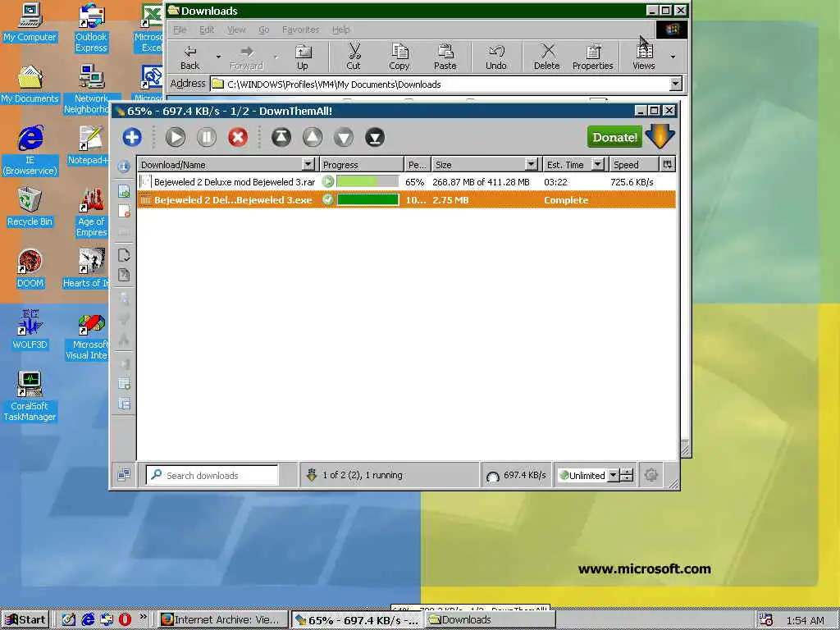
Task: Move selected download to bottom of queue
Action: pyautogui.click(x=375, y=137)
